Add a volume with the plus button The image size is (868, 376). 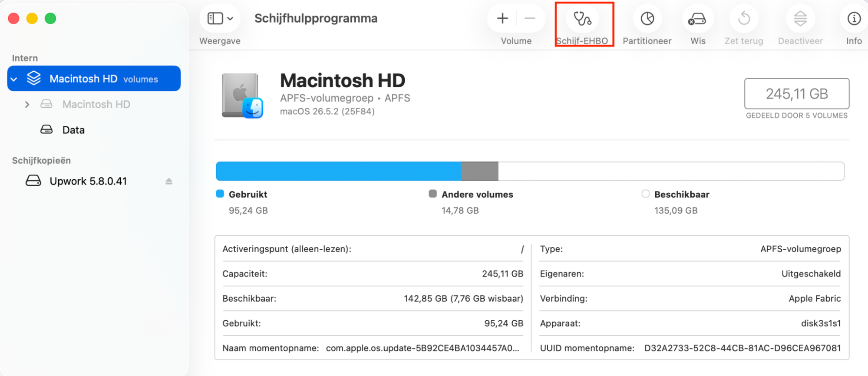pos(502,18)
